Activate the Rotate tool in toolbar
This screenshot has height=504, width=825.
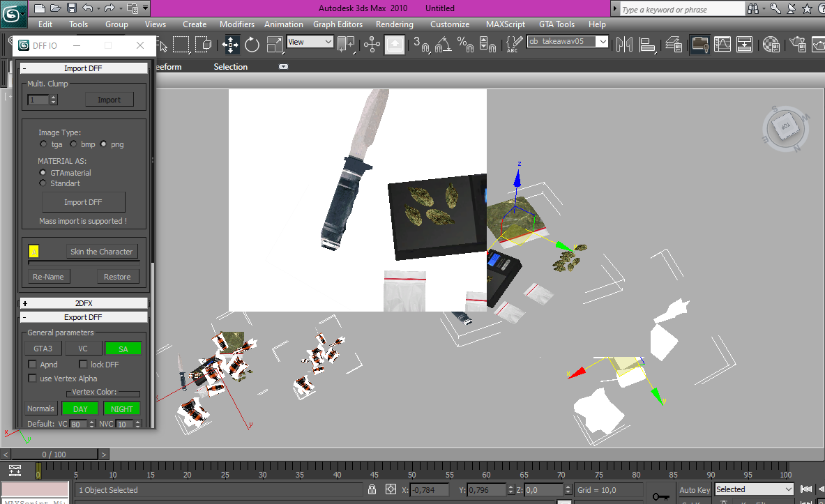click(252, 45)
